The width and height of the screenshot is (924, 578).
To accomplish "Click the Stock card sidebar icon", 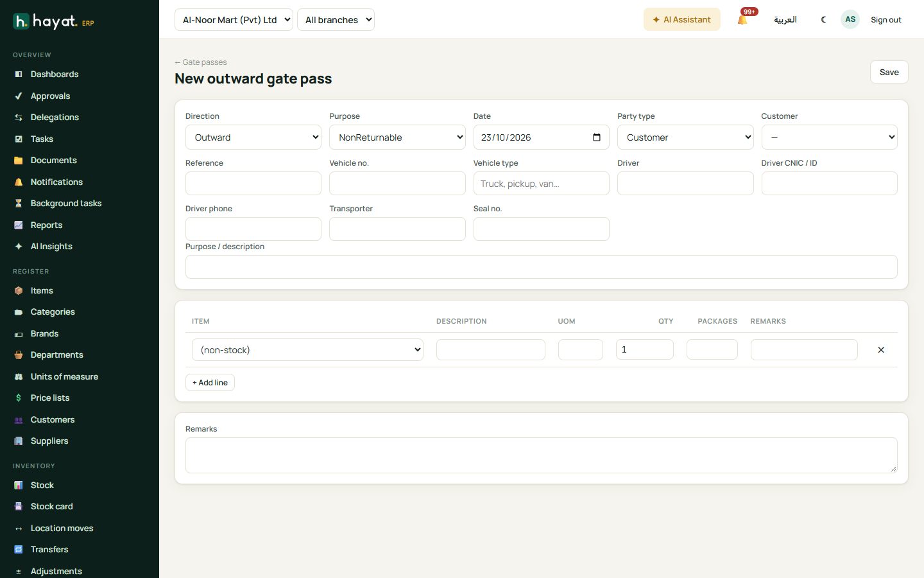I will click(19, 507).
